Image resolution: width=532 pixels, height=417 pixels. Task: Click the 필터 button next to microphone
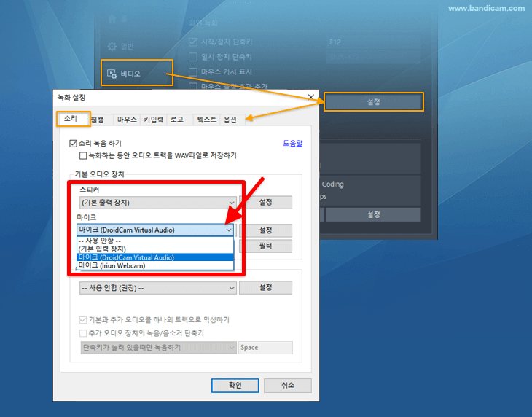(x=265, y=246)
